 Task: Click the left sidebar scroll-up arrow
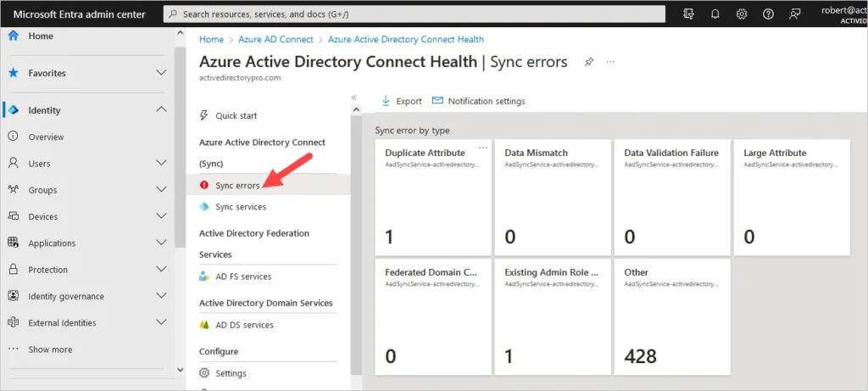tap(180, 34)
